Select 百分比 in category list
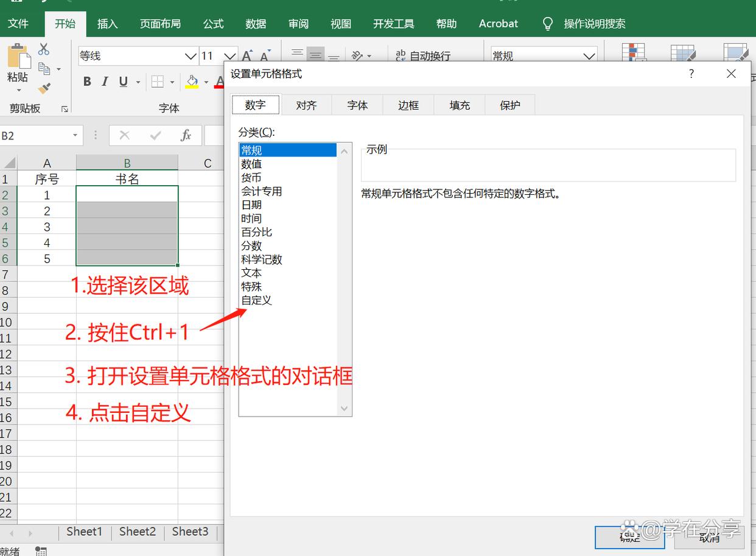Viewport: 756px width, 556px height. pyautogui.click(x=256, y=232)
